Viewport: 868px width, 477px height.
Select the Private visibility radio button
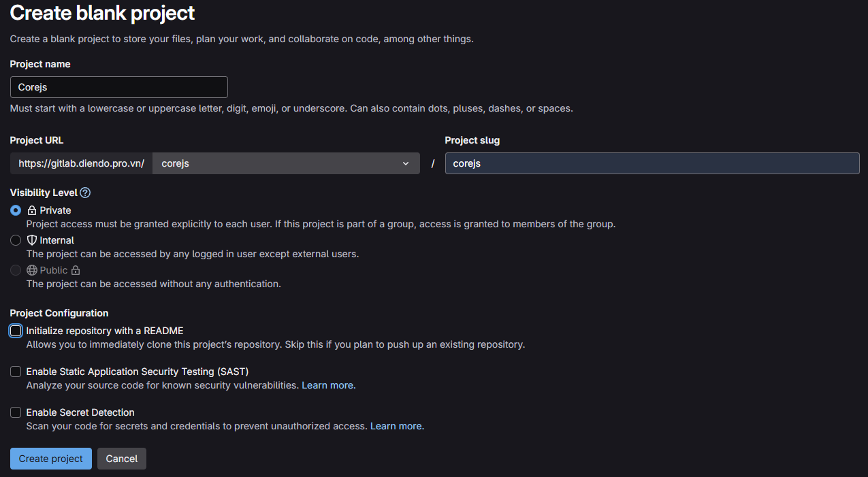click(16, 211)
